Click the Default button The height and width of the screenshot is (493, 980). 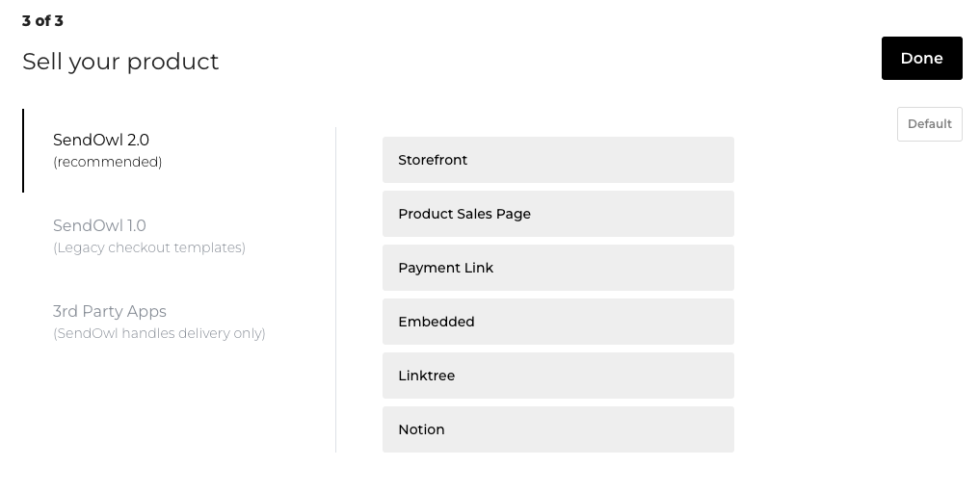click(929, 123)
